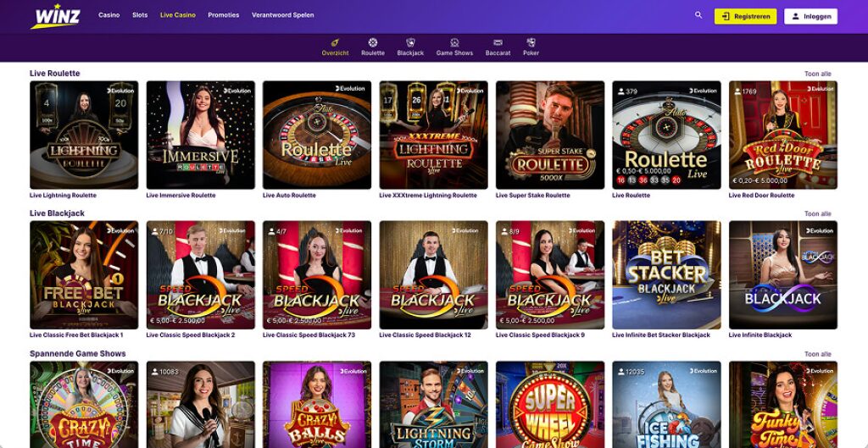The image size is (868, 448).
Task: Open the Bet Stacker Blackjack thumbnail
Action: point(666,275)
